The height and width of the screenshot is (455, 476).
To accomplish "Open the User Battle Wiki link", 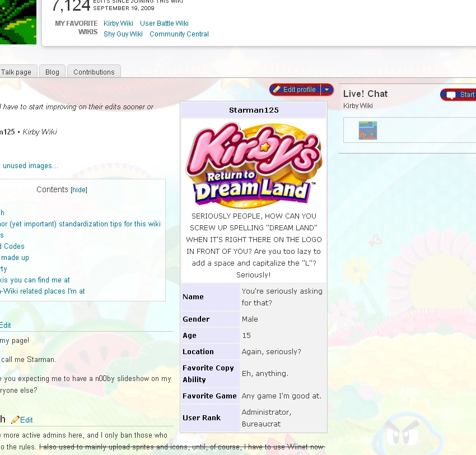I will click(164, 24).
